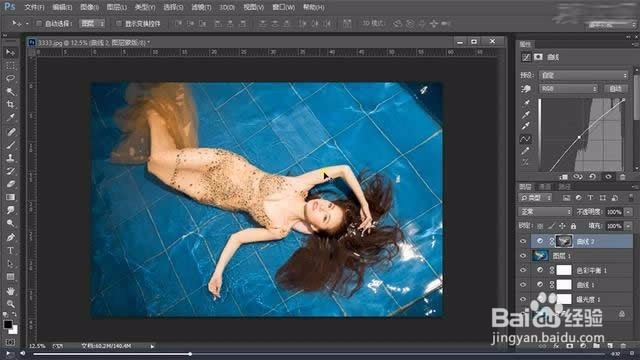Screen dimensions: 640x360
Task: Select the Magic Wand tool
Action: pos(11,91)
